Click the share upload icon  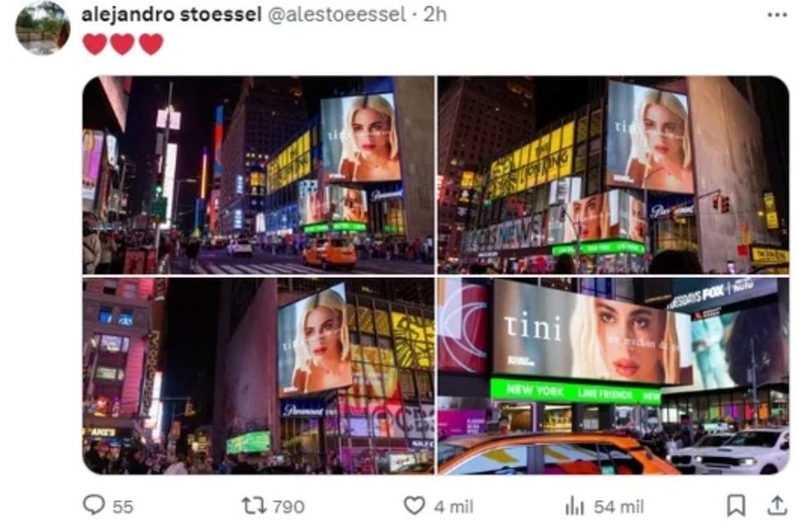tap(777, 505)
